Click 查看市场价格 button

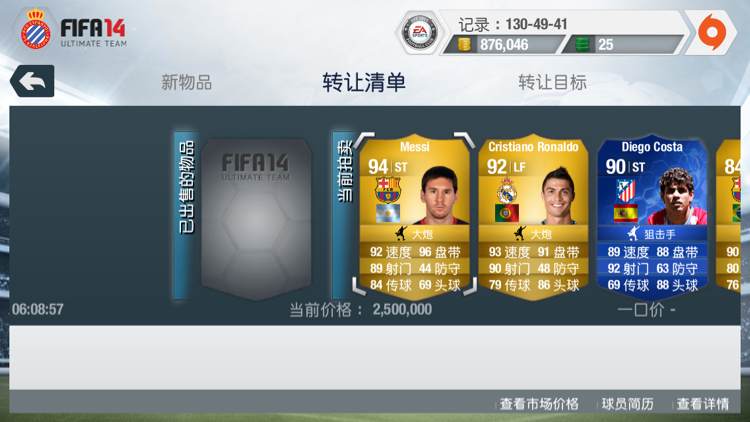[539, 404]
